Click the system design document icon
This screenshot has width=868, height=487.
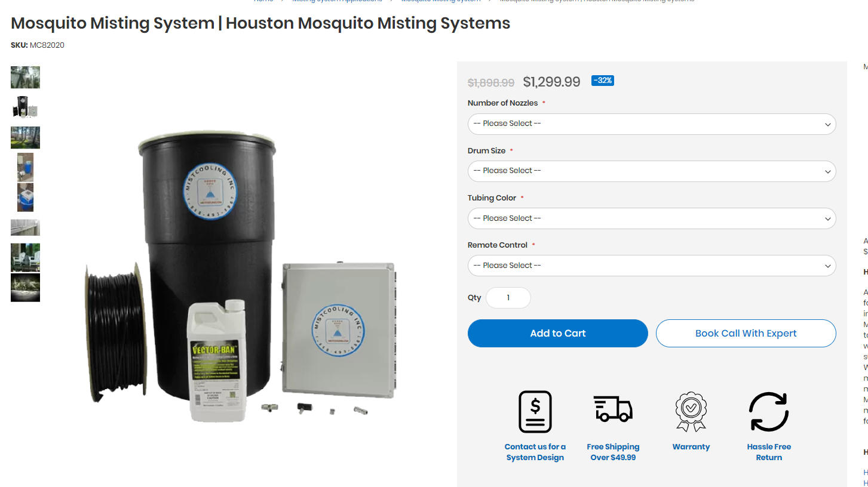[535, 412]
